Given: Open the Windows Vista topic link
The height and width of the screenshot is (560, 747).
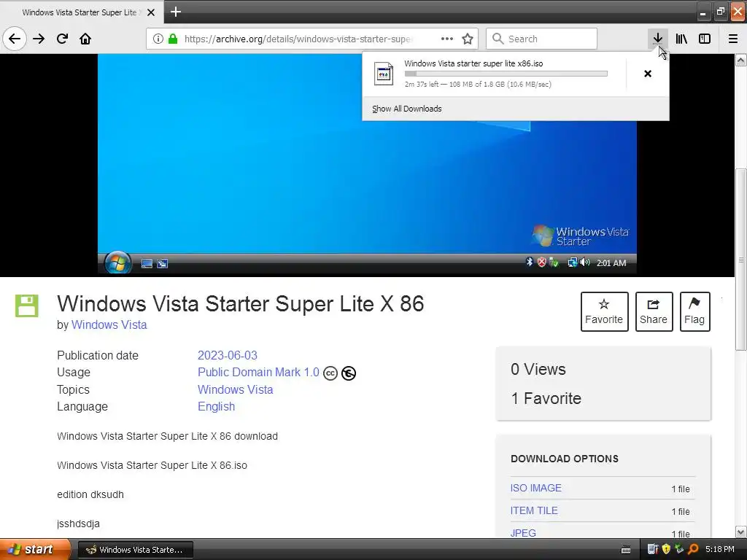Looking at the screenshot, I should pyautogui.click(x=236, y=389).
